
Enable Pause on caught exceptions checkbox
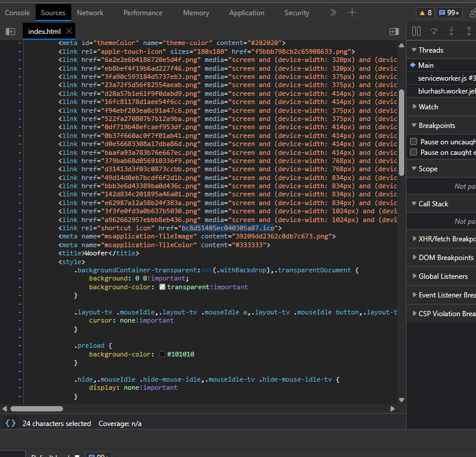click(414, 152)
